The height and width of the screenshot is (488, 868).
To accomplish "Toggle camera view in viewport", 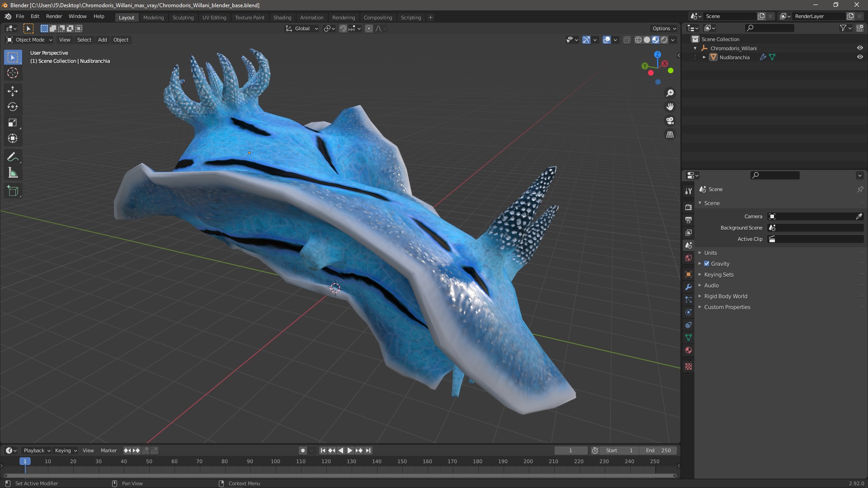I will (x=670, y=121).
